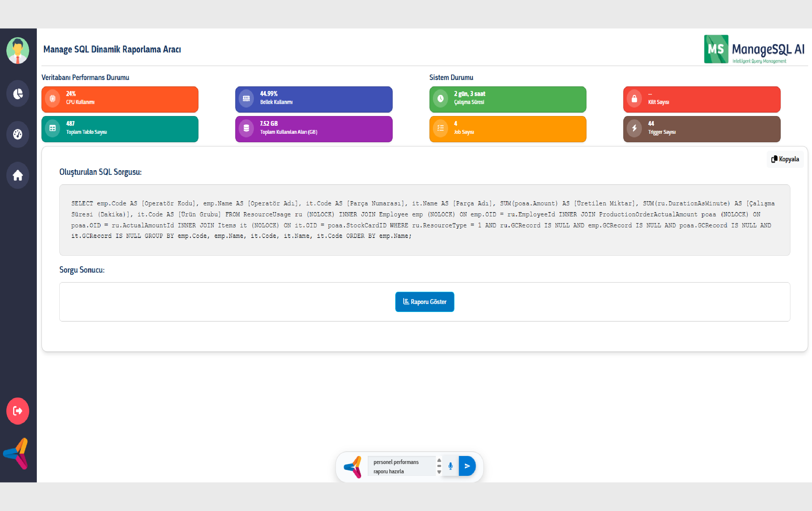Image resolution: width=812 pixels, height=511 pixels.
Task: Open the pie chart reports icon
Action: click(x=18, y=94)
